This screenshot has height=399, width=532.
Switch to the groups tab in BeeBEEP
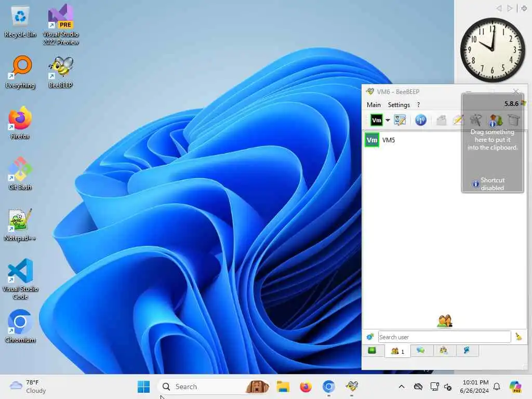click(x=444, y=351)
